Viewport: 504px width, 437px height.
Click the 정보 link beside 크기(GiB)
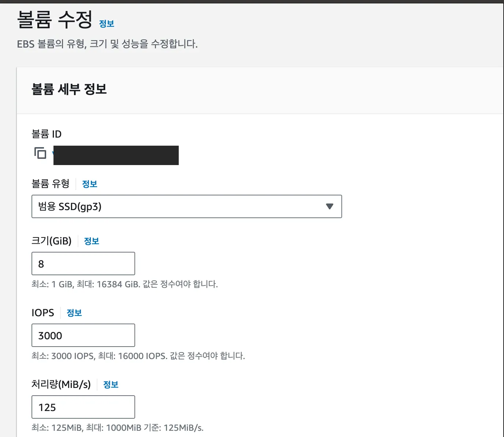click(x=92, y=241)
